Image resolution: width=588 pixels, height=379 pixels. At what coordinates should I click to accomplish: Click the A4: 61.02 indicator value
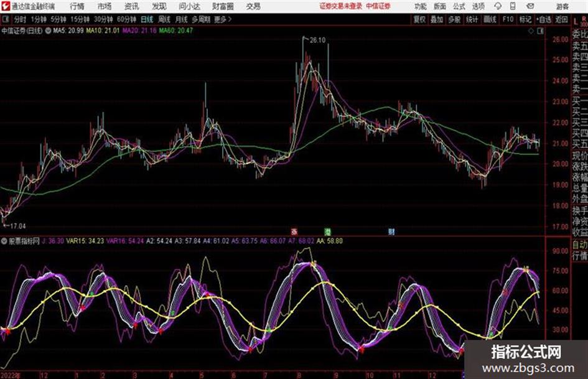pyautogui.click(x=216, y=241)
